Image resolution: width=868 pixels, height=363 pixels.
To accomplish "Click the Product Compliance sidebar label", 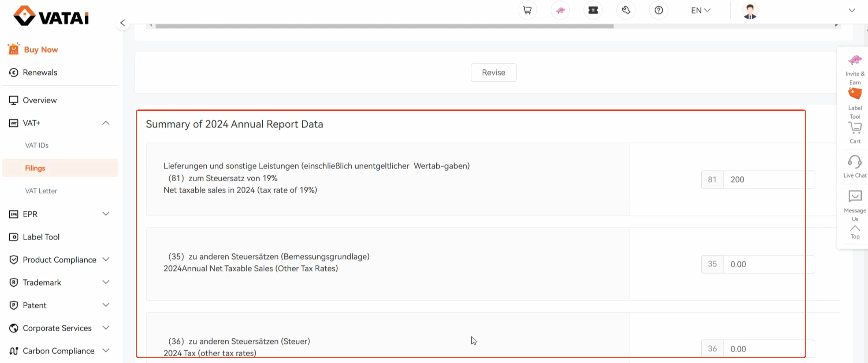I will click(x=59, y=260).
